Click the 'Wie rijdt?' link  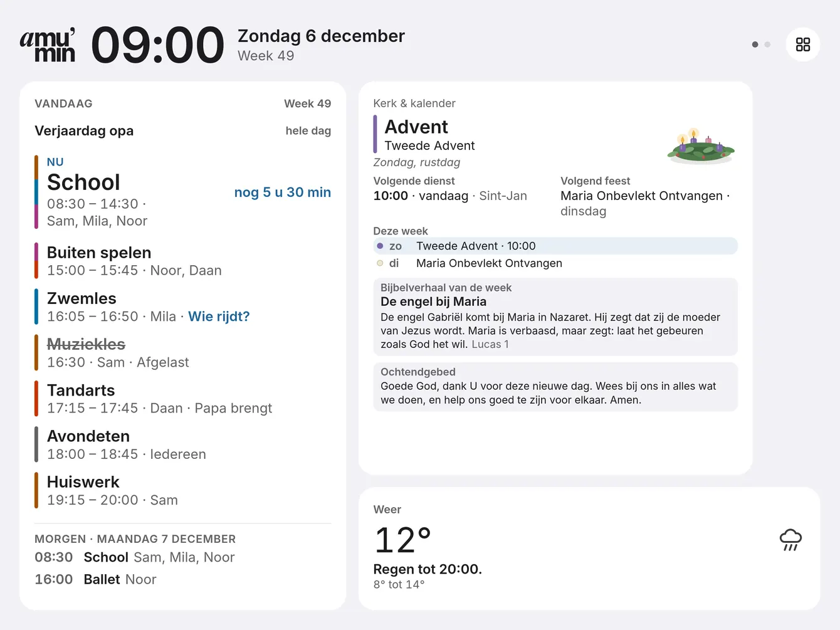click(x=219, y=317)
